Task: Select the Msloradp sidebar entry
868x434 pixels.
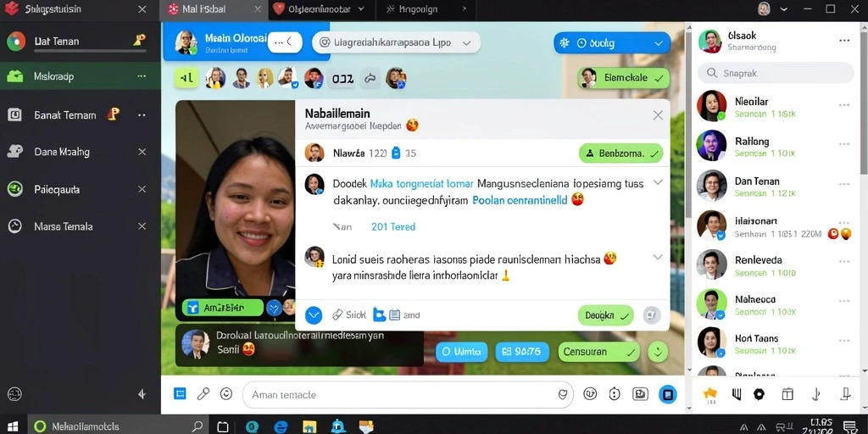Action: tap(81, 76)
